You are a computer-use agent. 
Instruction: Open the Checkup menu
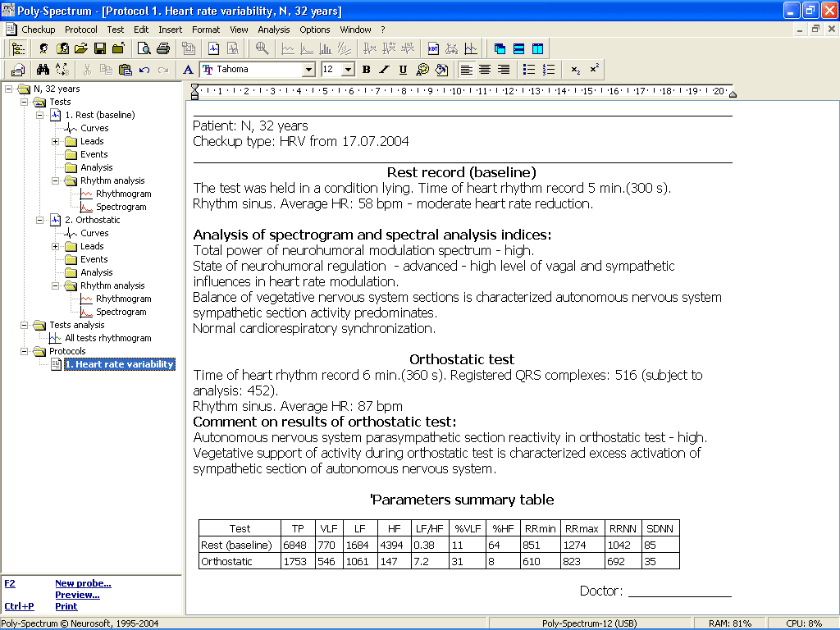(x=38, y=30)
